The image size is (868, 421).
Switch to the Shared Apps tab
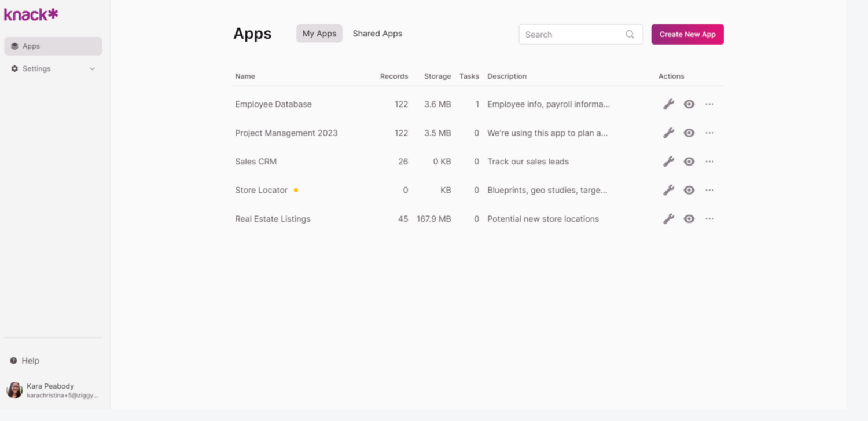pos(377,33)
